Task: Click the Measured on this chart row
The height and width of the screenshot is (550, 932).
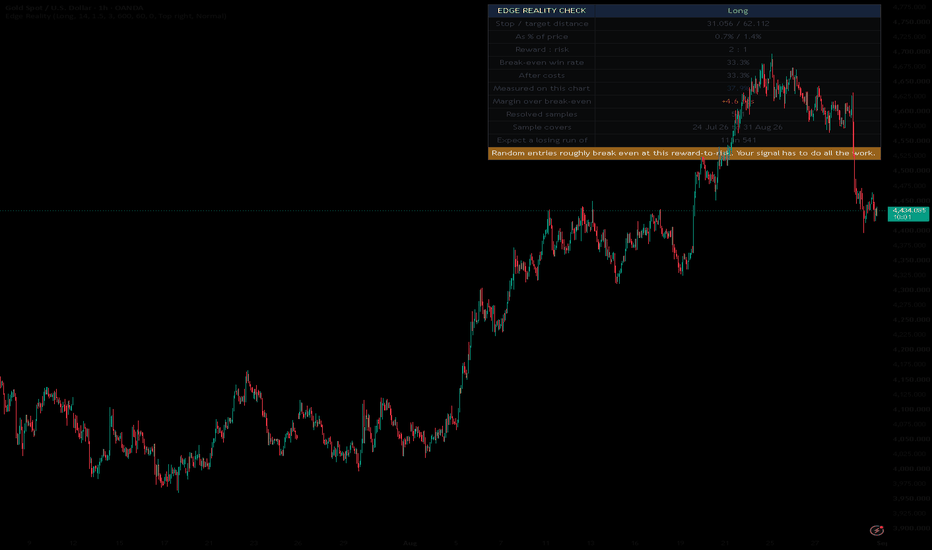Action: tap(684, 89)
